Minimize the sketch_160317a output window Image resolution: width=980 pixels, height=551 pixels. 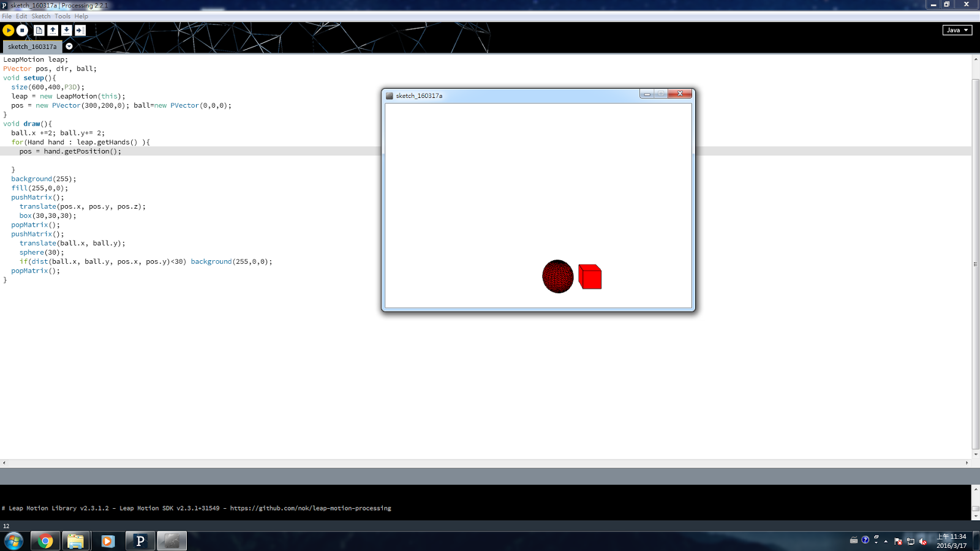tap(647, 94)
